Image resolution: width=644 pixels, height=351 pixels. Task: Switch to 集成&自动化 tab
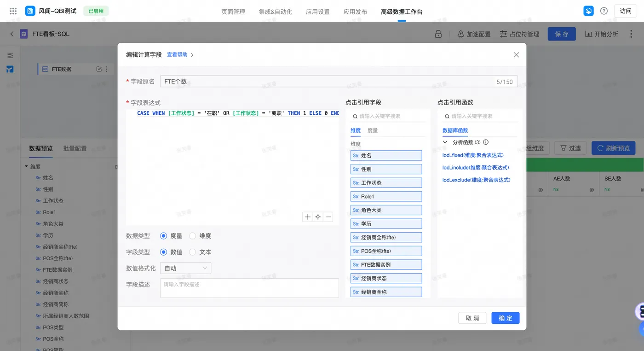pyautogui.click(x=276, y=12)
